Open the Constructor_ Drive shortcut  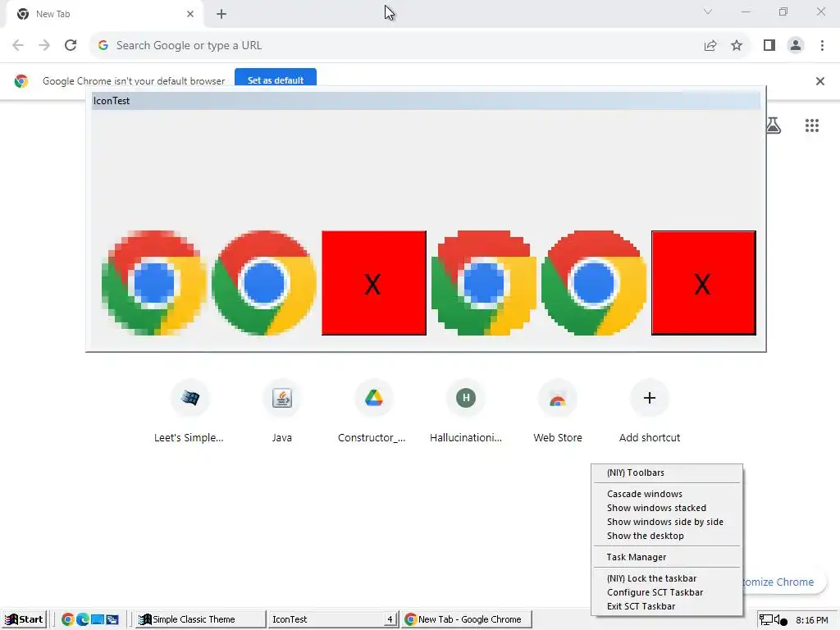click(373, 412)
